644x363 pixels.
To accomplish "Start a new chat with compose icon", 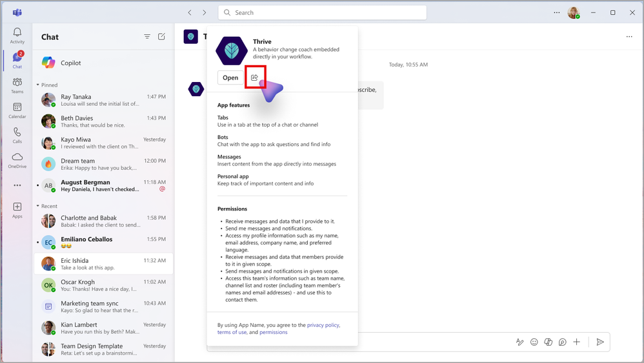I will coord(161,37).
